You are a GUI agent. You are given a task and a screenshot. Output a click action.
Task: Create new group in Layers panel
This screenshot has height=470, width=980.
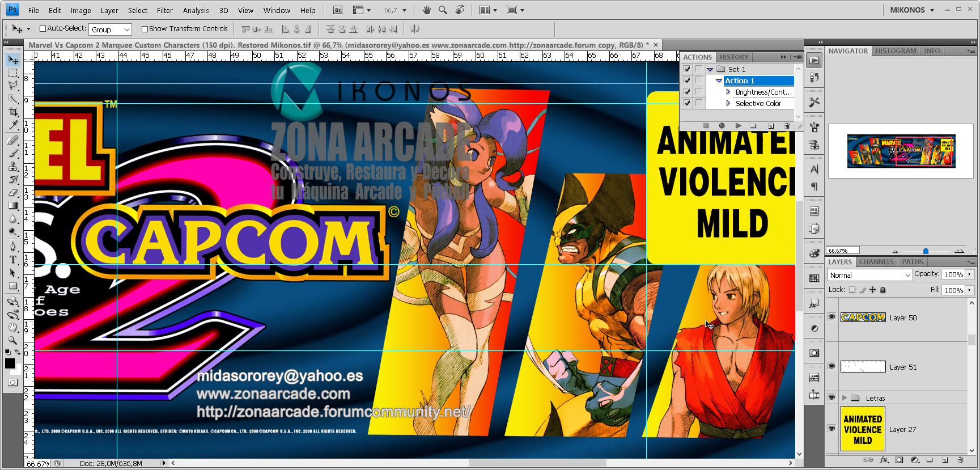click(x=930, y=460)
